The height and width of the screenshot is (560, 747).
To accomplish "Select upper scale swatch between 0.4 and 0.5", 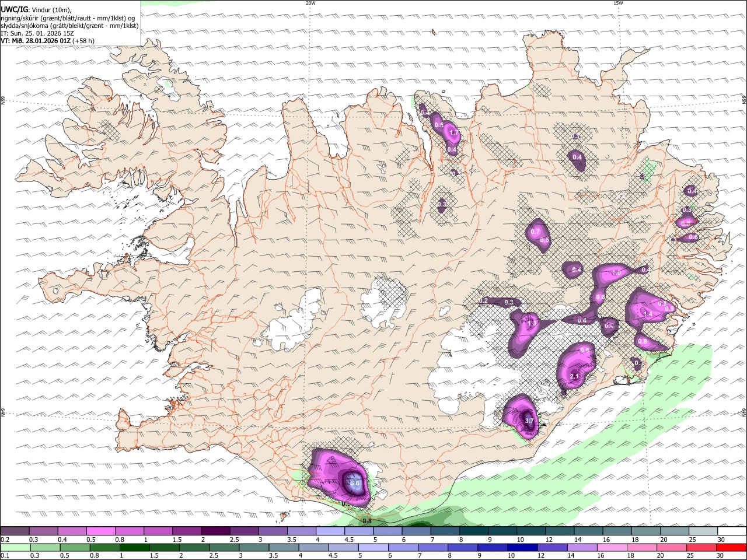I will pyautogui.click(x=72, y=531).
